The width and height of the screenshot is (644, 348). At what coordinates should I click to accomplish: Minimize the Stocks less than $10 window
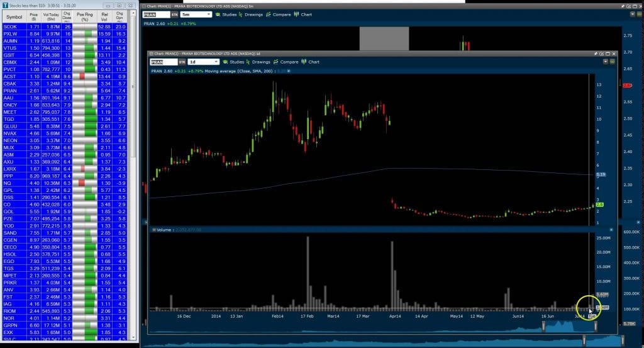click(x=108, y=6)
